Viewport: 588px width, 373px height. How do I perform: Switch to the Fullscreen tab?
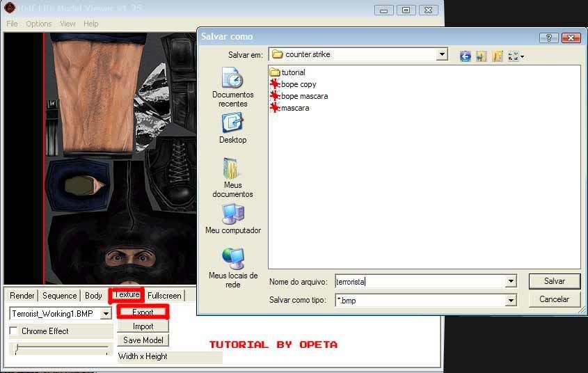pyautogui.click(x=164, y=295)
